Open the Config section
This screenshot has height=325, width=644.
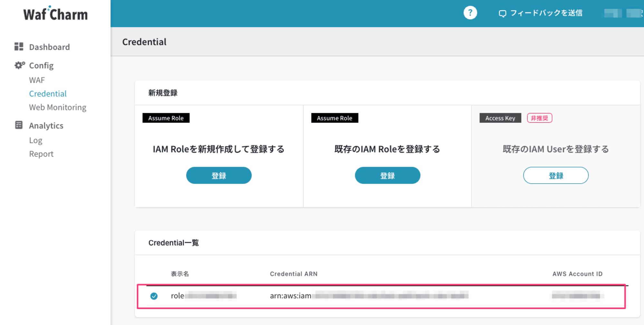(x=41, y=66)
